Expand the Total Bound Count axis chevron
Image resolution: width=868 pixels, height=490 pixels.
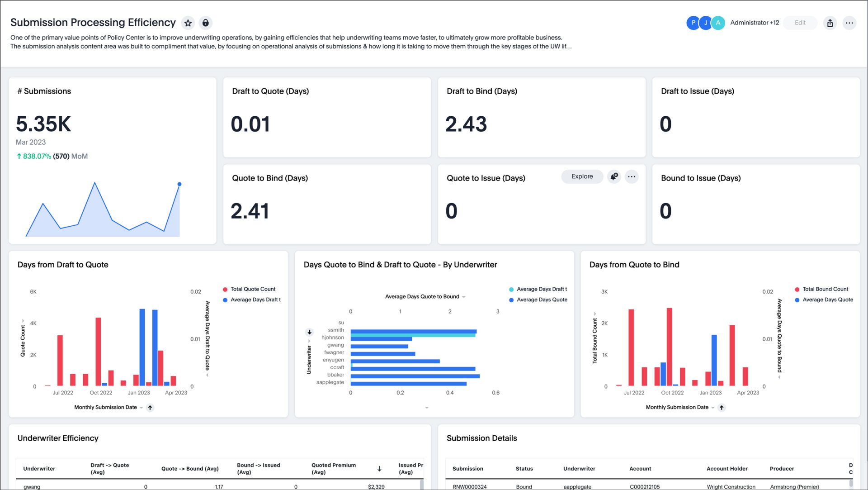tap(595, 314)
